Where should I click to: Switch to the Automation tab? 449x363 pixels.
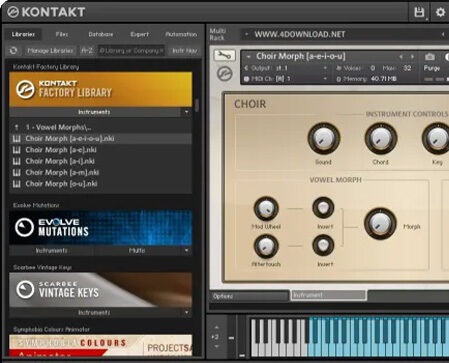pos(181,34)
